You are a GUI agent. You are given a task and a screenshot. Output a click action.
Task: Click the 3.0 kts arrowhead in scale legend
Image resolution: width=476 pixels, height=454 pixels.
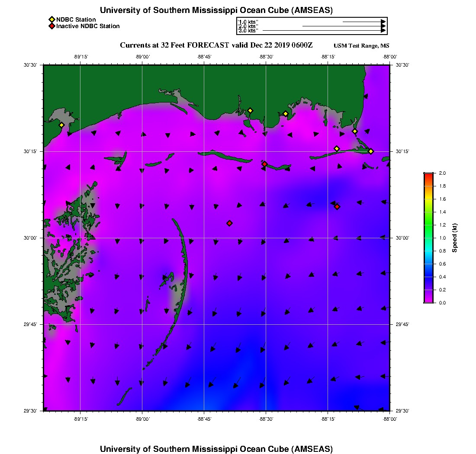coord(383,31)
